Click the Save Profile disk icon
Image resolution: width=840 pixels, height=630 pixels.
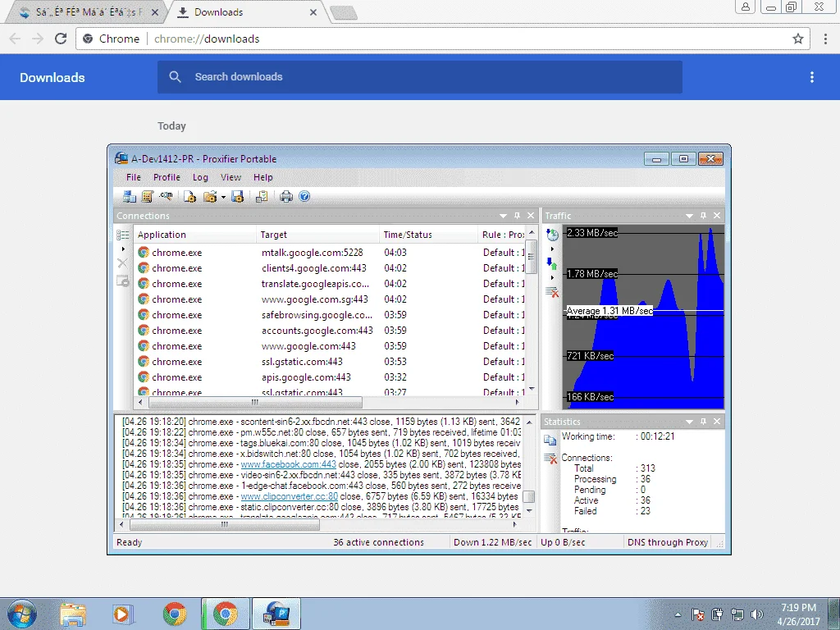point(237,197)
